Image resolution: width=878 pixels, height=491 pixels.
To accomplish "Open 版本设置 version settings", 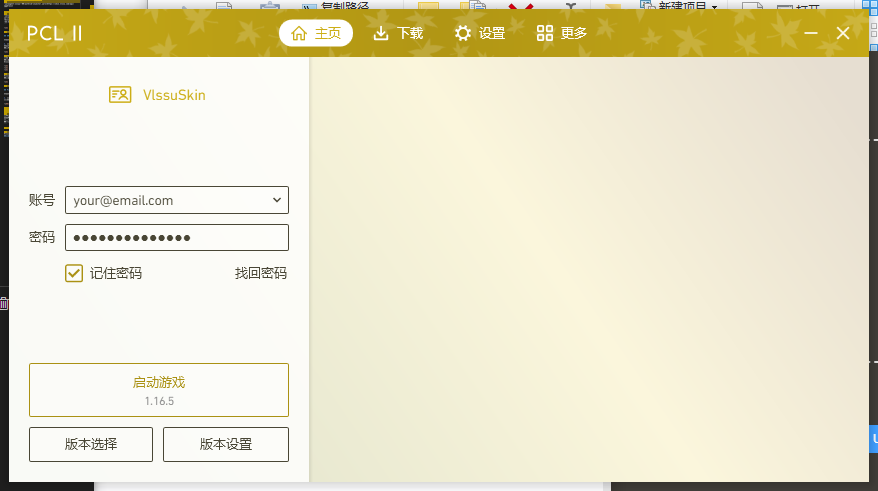I will [226, 444].
